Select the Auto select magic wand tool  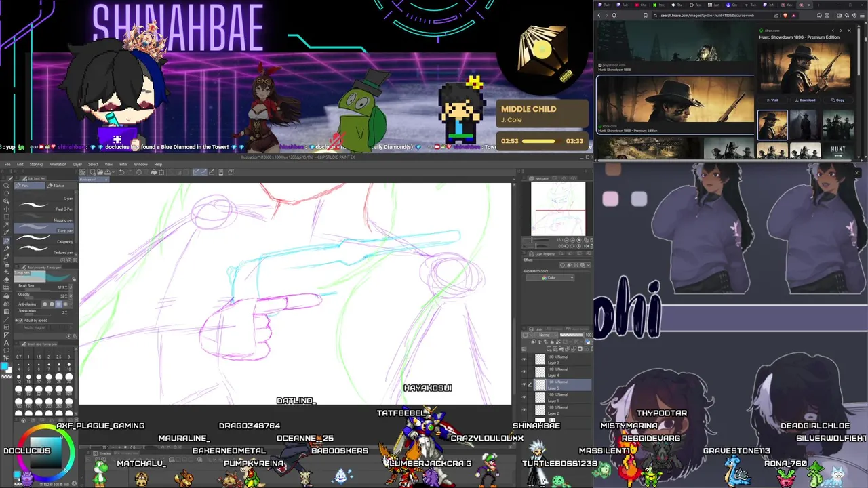point(6,224)
